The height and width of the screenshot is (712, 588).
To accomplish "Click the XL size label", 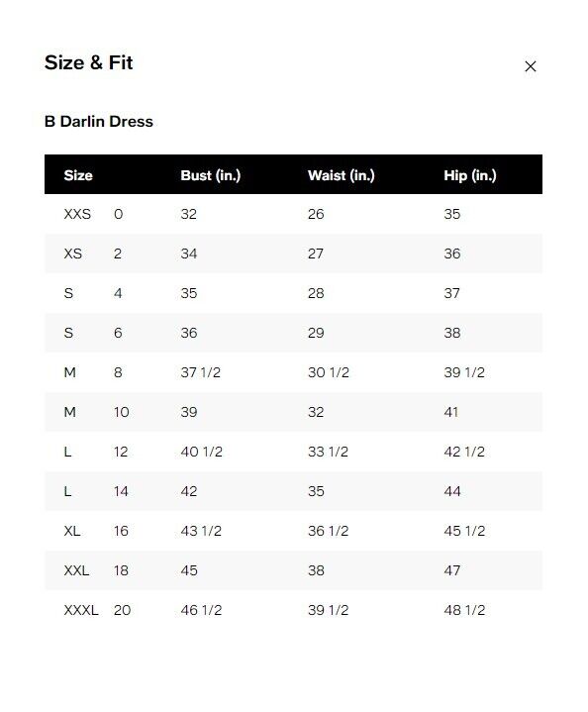I will (71, 531).
